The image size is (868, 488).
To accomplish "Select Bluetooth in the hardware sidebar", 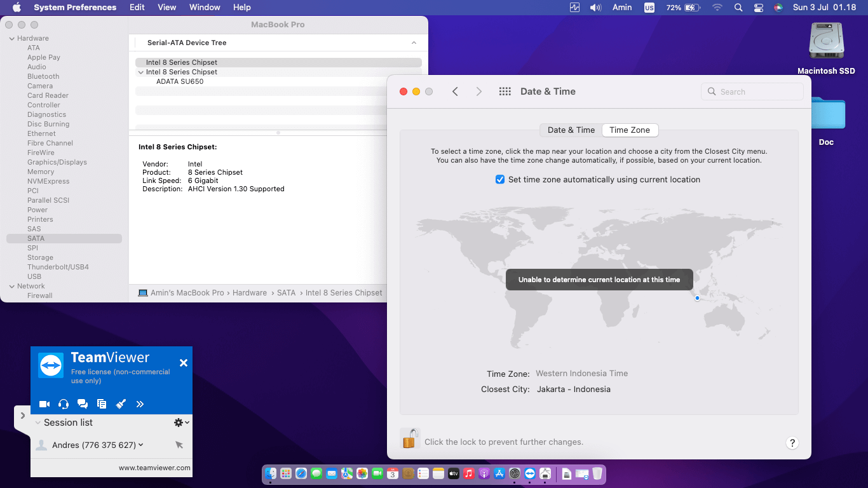I will click(43, 76).
